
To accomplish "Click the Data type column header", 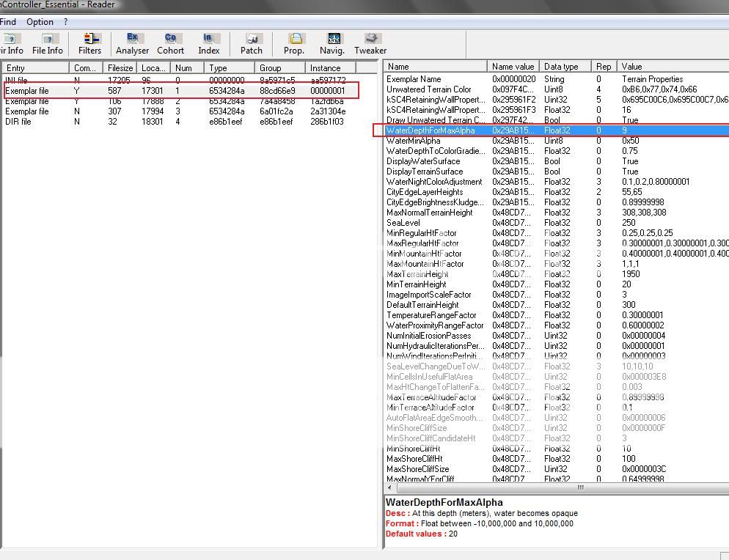I will click(565, 67).
